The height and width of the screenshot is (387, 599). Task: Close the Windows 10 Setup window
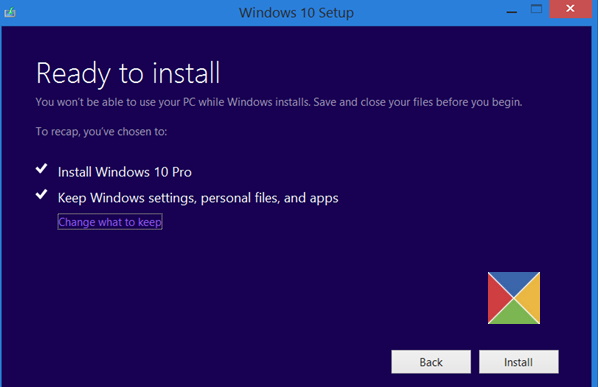click(570, 9)
